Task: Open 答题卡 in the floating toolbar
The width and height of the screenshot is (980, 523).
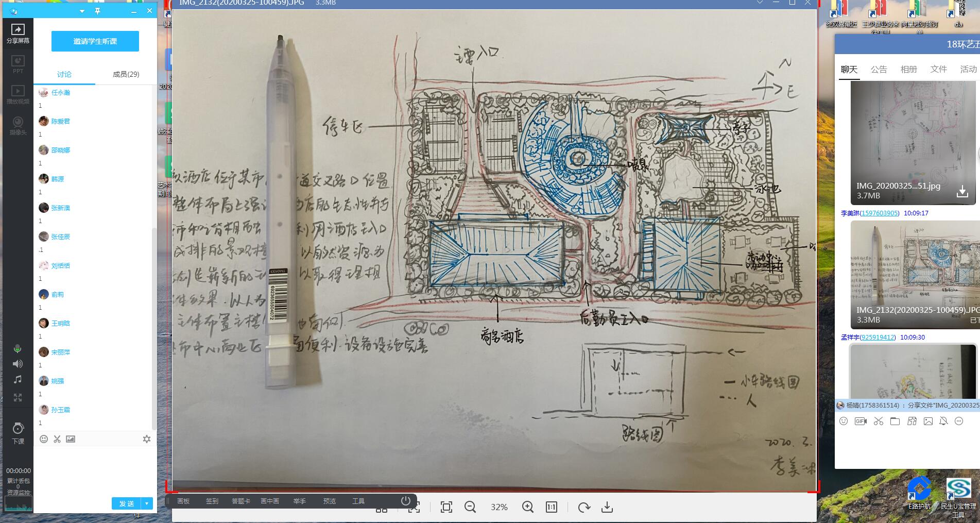Action: point(241,501)
